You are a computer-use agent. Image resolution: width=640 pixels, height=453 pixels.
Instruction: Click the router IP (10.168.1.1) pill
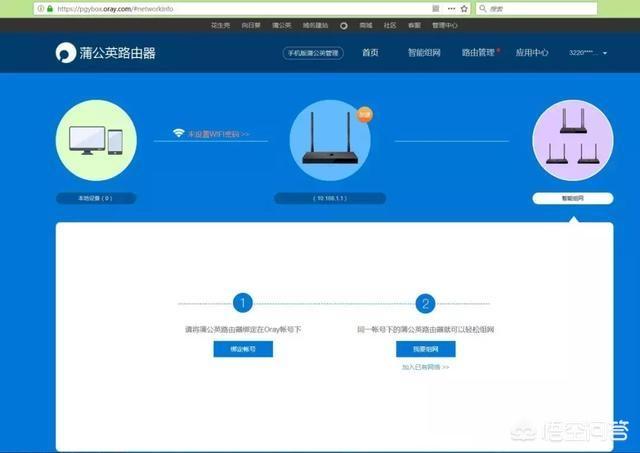(x=330, y=198)
